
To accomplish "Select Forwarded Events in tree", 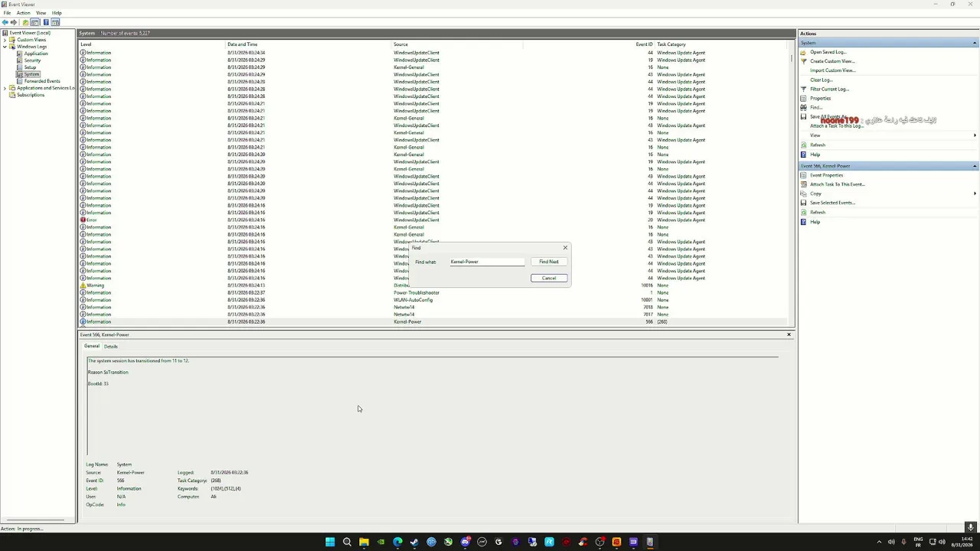I will [42, 81].
